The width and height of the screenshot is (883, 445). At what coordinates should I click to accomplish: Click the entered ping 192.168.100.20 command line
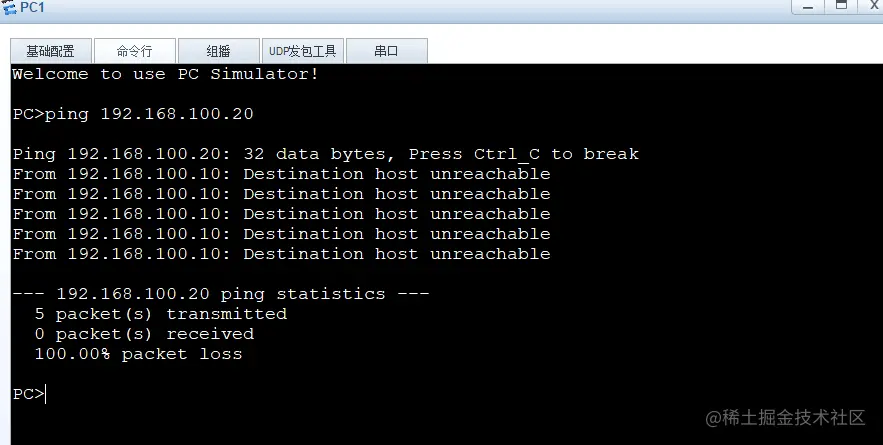pos(133,114)
